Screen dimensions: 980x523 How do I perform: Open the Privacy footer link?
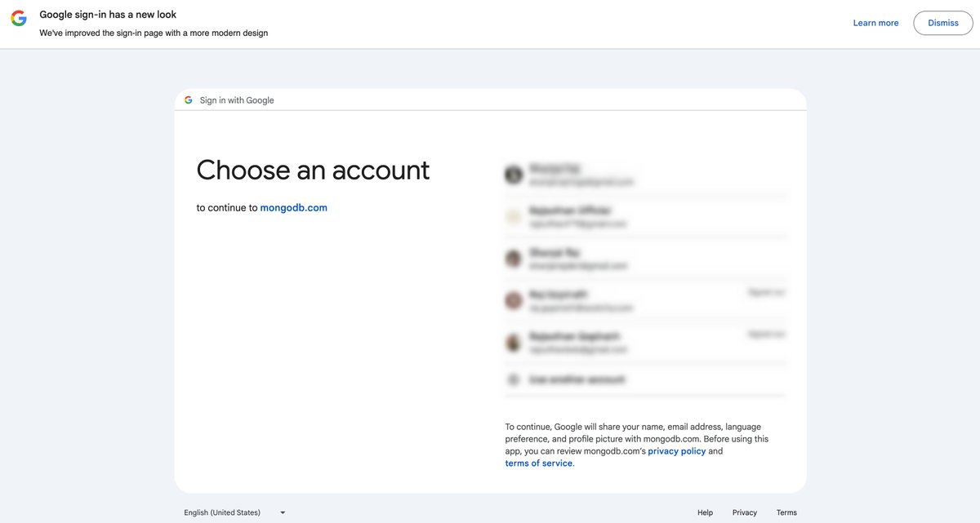click(745, 512)
